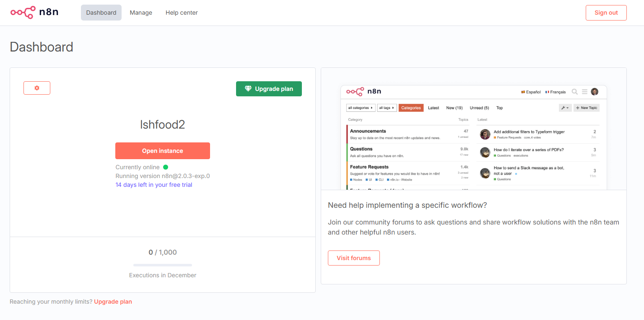
Task: Click the Visit forums button
Action: 354,258
